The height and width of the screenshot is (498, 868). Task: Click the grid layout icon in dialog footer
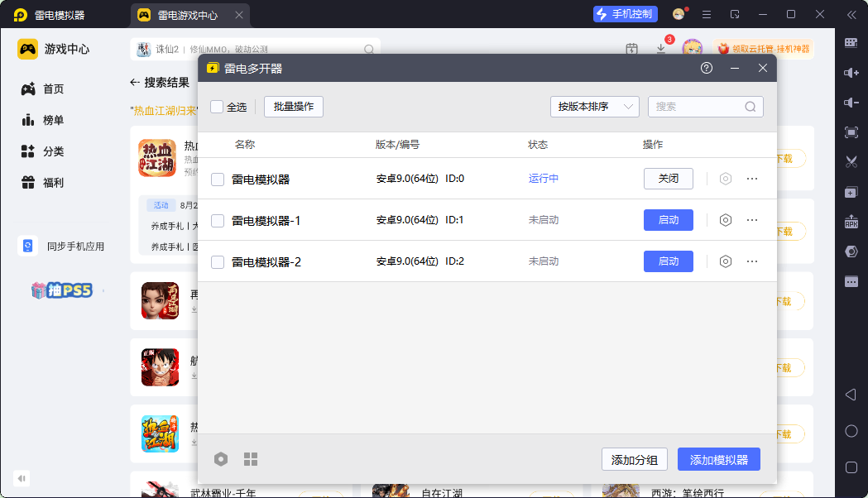(x=251, y=459)
